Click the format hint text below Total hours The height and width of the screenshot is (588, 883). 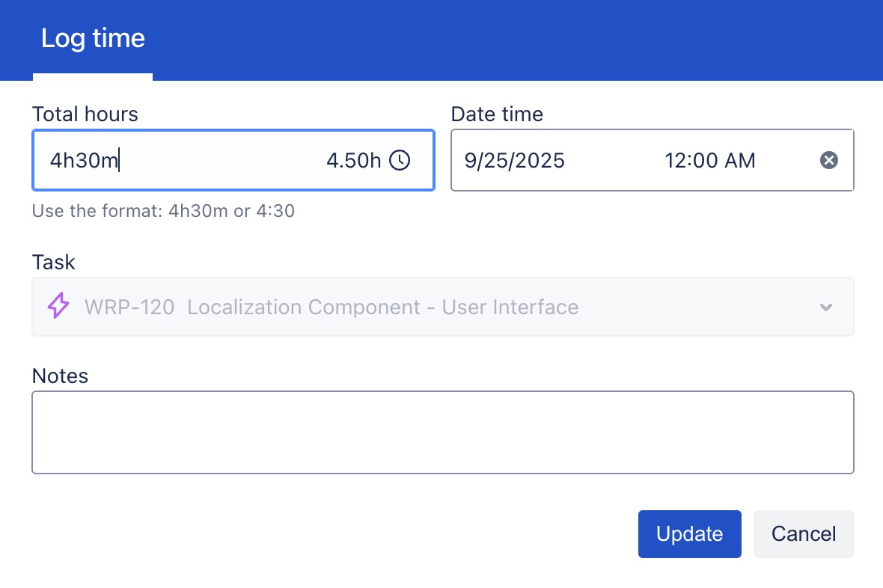[163, 211]
